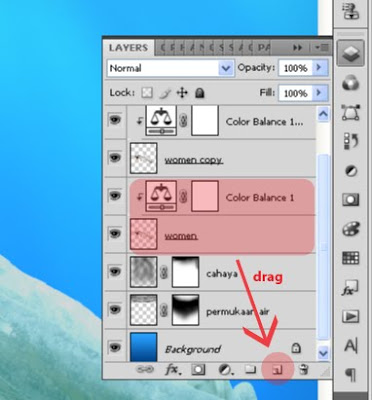Viewport: 372px width, 400px height.
Task: Click Color Balance 1 adjustment scales thumbnail
Action: coord(161,196)
